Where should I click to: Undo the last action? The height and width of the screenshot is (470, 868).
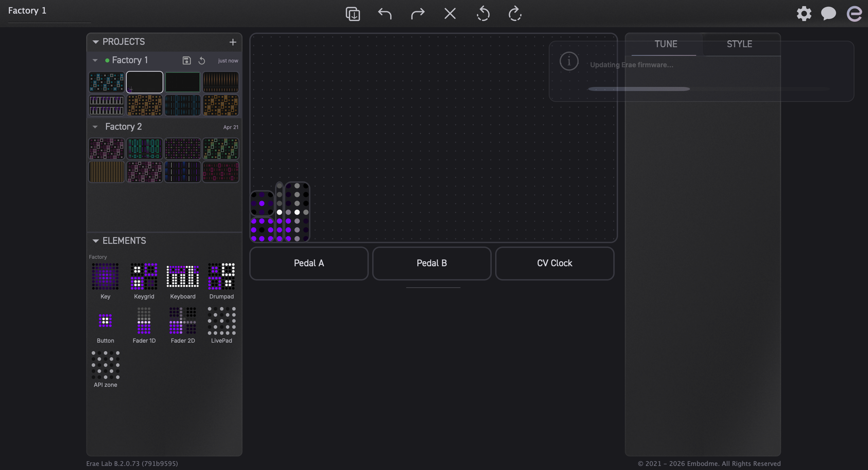click(385, 14)
